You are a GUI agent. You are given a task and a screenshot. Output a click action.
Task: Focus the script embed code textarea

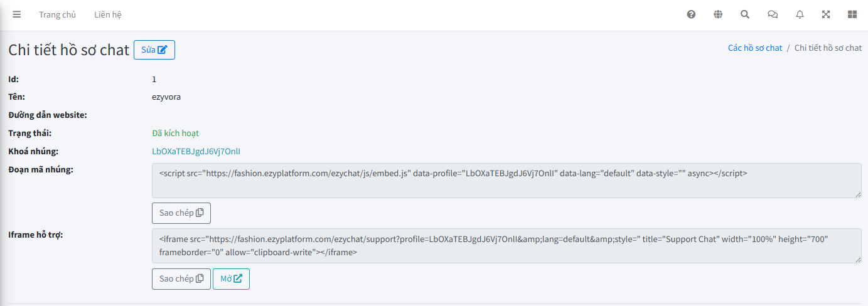[507, 181]
